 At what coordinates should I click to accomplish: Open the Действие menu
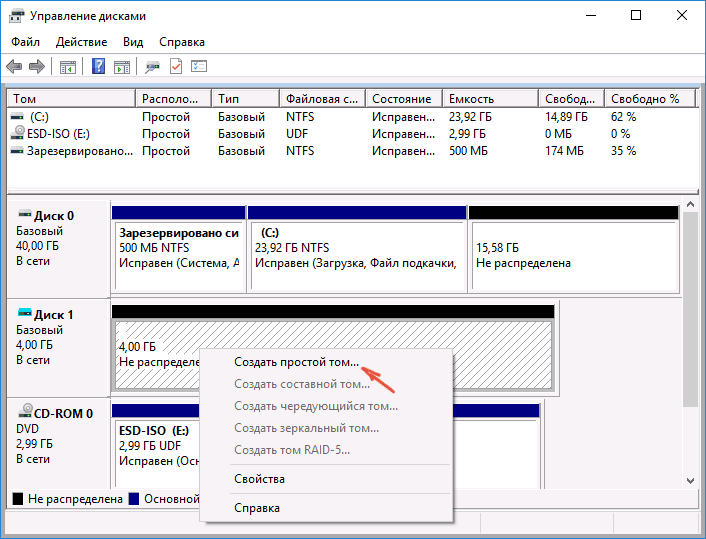[x=81, y=42]
